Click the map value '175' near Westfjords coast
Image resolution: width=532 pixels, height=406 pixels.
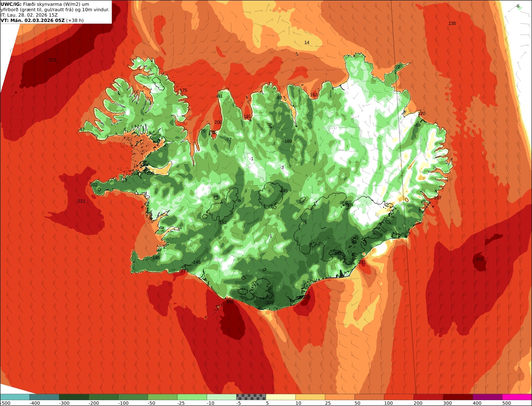point(183,90)
